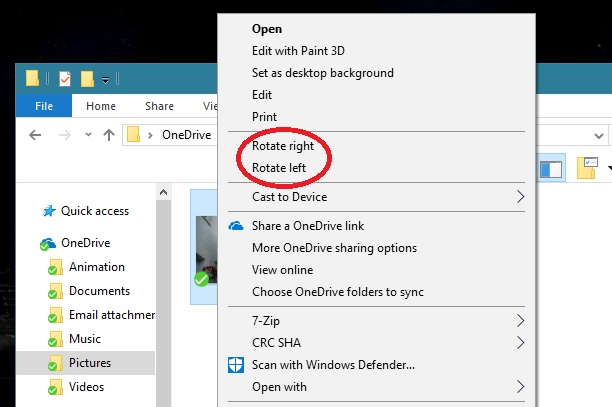Click the folder options icon in ribbon
The height and width of the screenshot is (407, 612).
[587, 168]
